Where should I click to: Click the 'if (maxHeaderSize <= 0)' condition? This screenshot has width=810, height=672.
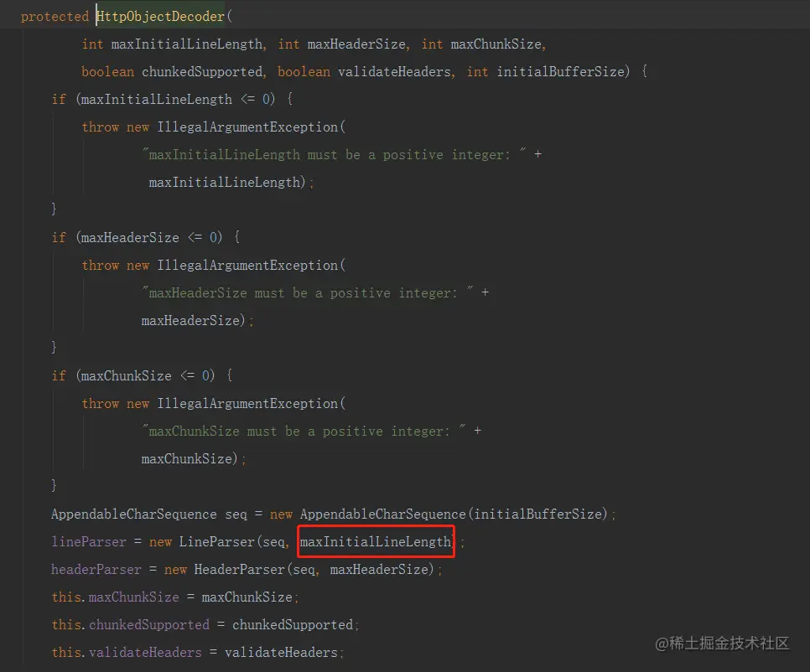click(137, 237)
